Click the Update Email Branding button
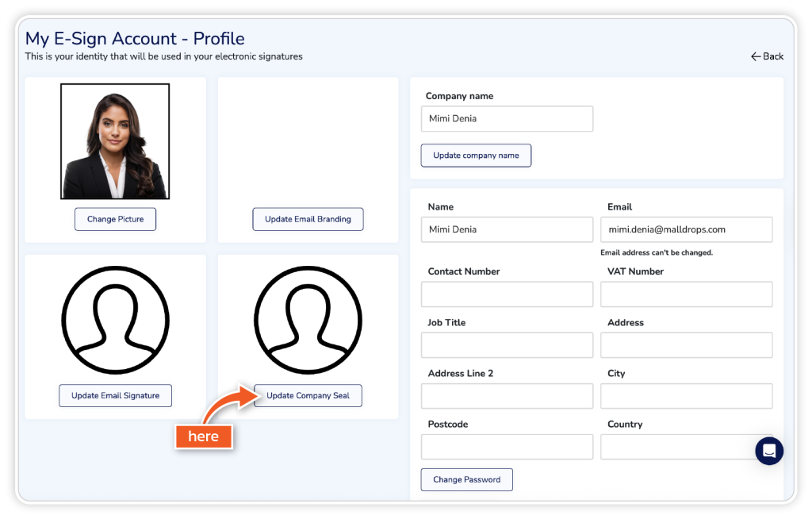 point(308,219)
